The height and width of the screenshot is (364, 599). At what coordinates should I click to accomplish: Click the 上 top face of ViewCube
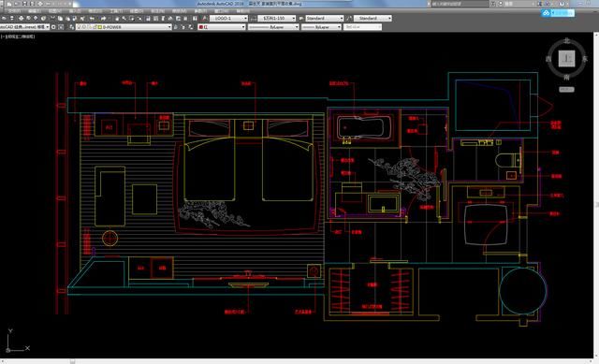point(567,59)
